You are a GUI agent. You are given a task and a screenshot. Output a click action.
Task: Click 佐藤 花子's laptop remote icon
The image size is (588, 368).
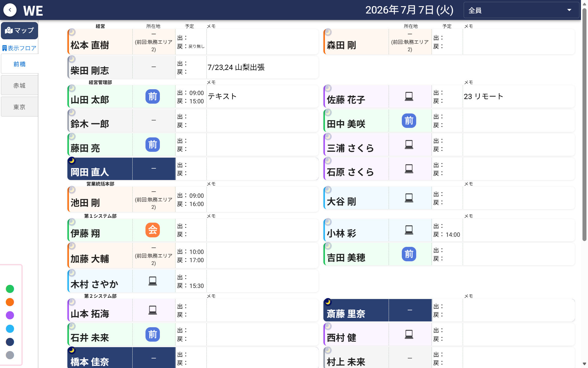tap(409, 97)
